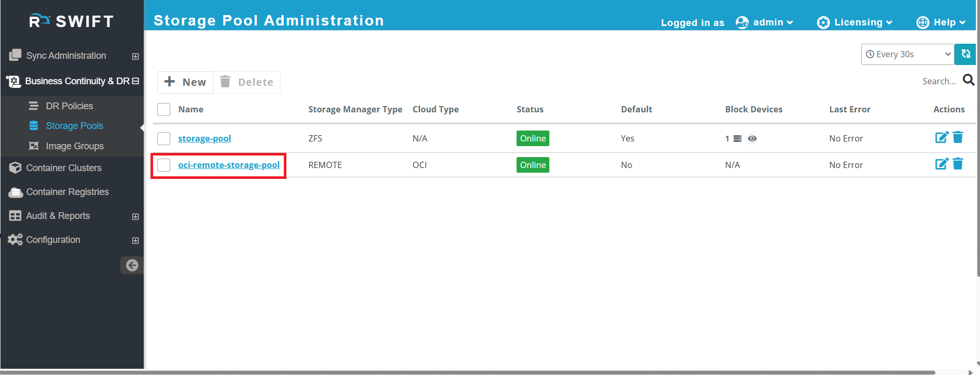
Task: Click the Configuration gears icon
Action: click(x=15, y=239)
